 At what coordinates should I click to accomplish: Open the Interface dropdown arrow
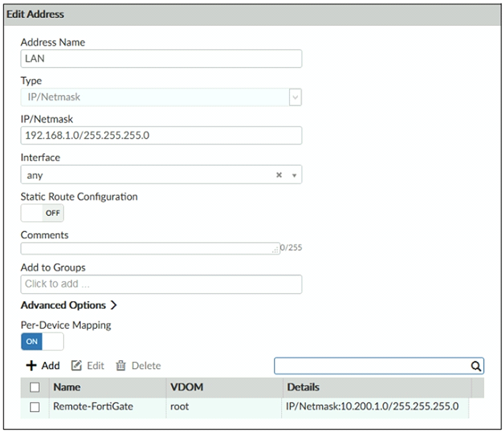pos(294,176)
